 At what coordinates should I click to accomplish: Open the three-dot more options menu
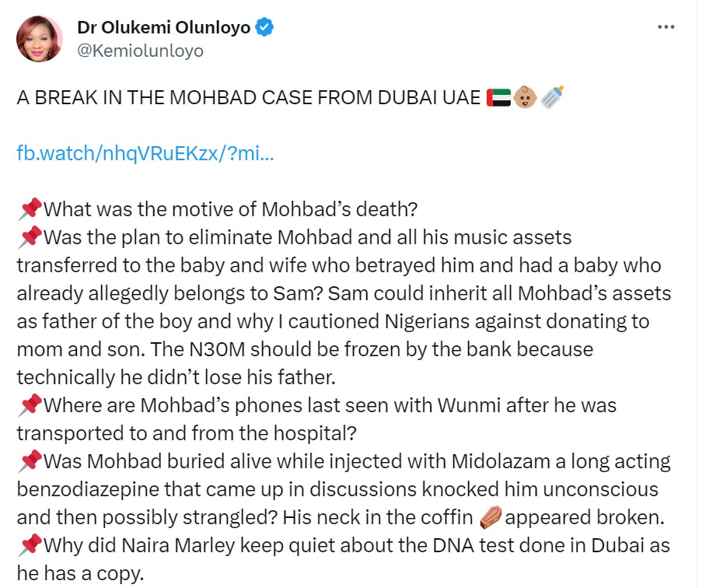point(665,27)
